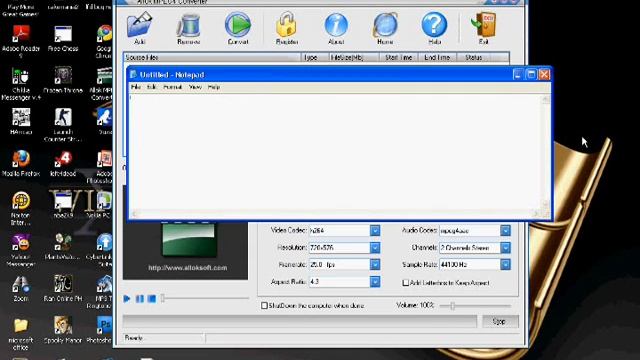This screenshot has height=360, width=640.
Task: Click inside the Notepad text area
Action: pyautogui.click(x=336, y=152)
